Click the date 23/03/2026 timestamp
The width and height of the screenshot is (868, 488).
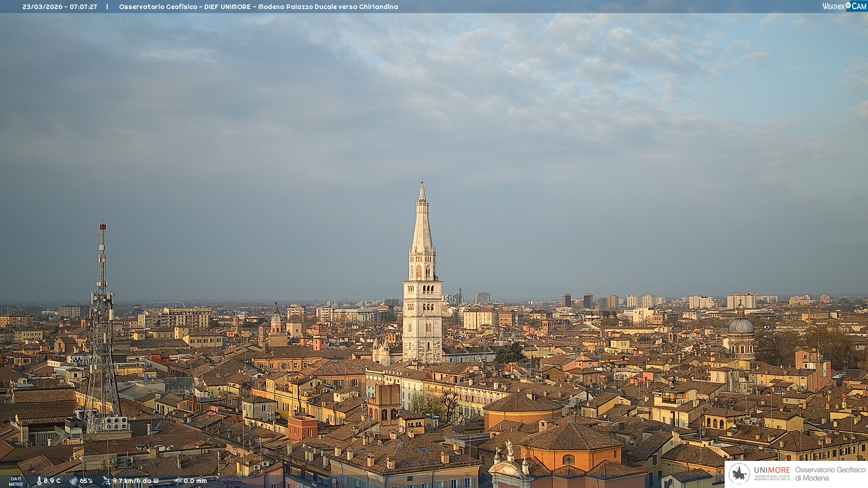[x=42, y=7]
